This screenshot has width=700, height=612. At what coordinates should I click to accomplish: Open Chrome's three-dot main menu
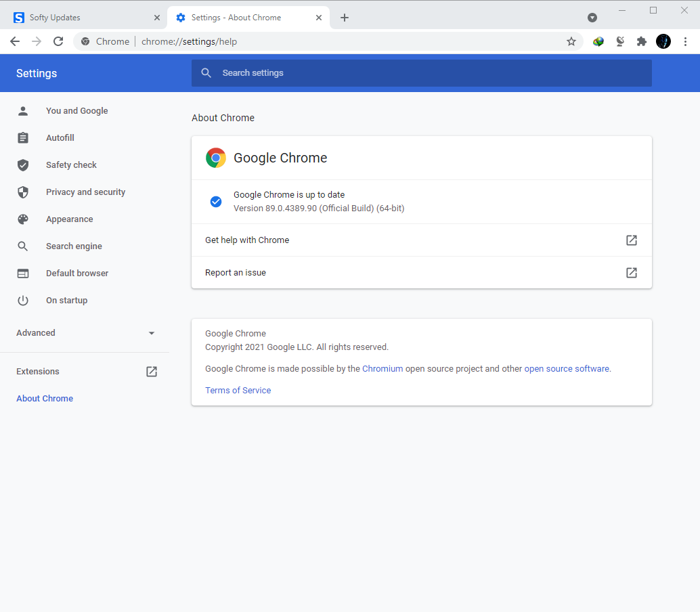point(685,41)
